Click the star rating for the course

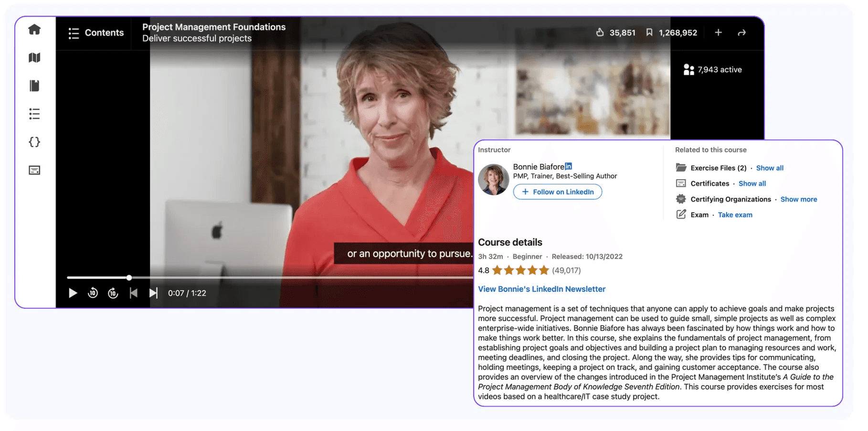click(x=520, y=270)
